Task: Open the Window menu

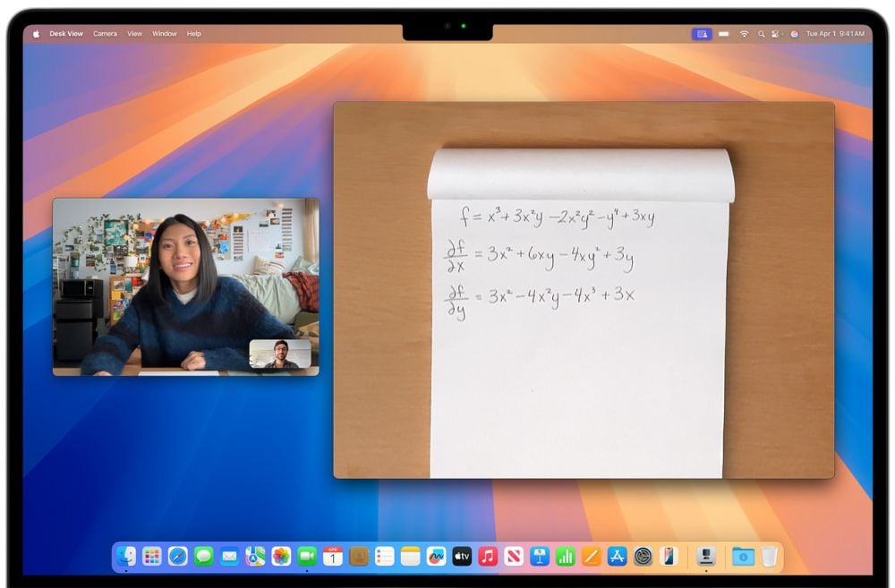Action: coord(165,34)
